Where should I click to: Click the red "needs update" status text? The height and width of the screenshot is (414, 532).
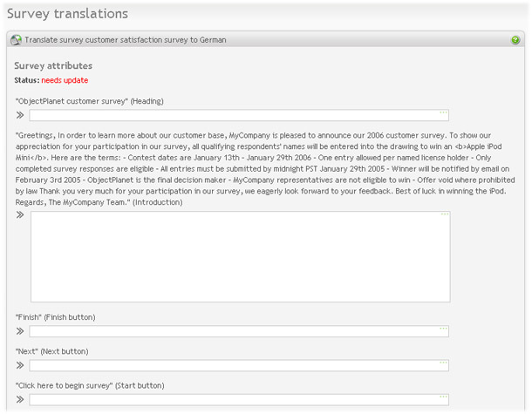point(65,80)
